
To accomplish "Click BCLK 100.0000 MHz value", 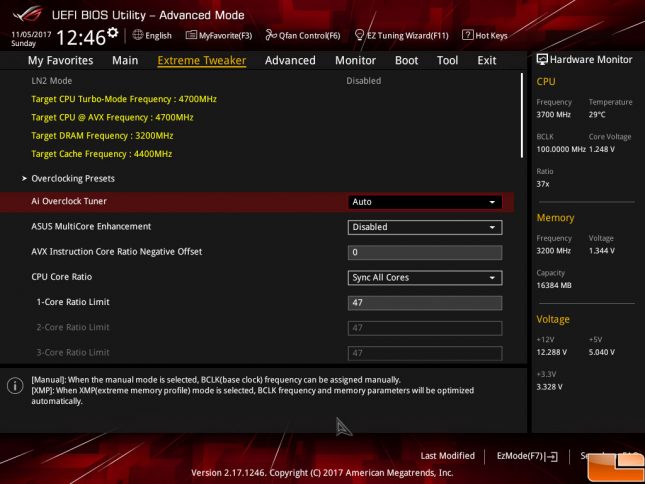I will [561, 149].
